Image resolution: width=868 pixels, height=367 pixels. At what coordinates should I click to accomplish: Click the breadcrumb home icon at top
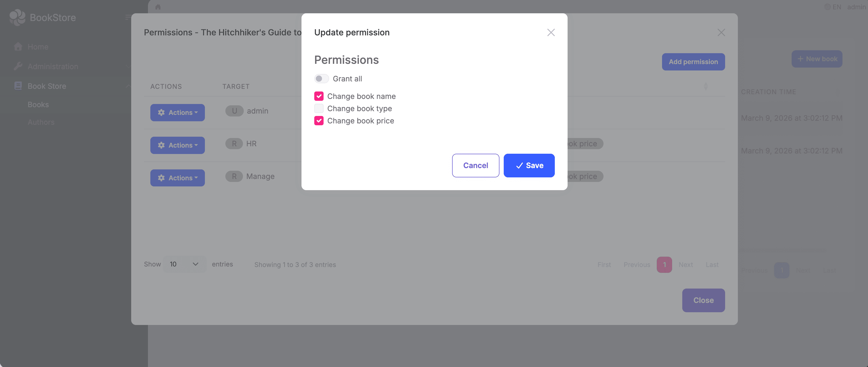tap(158, 7)
